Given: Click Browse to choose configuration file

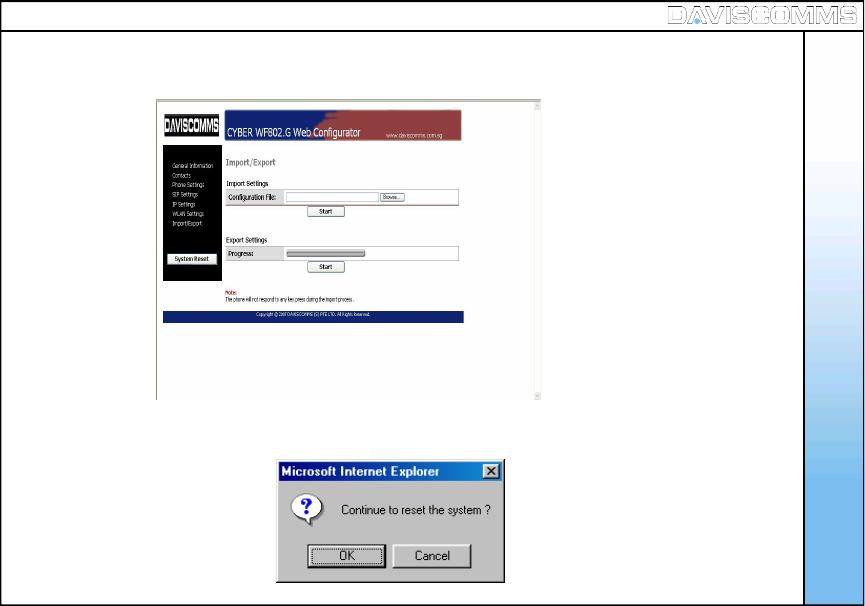Looking at the screenshot, I should click(x=392, y=197).
